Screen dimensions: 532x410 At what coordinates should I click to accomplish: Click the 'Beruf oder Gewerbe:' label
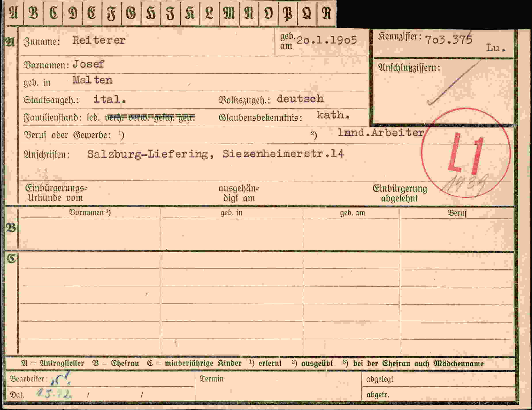point(67,135)
